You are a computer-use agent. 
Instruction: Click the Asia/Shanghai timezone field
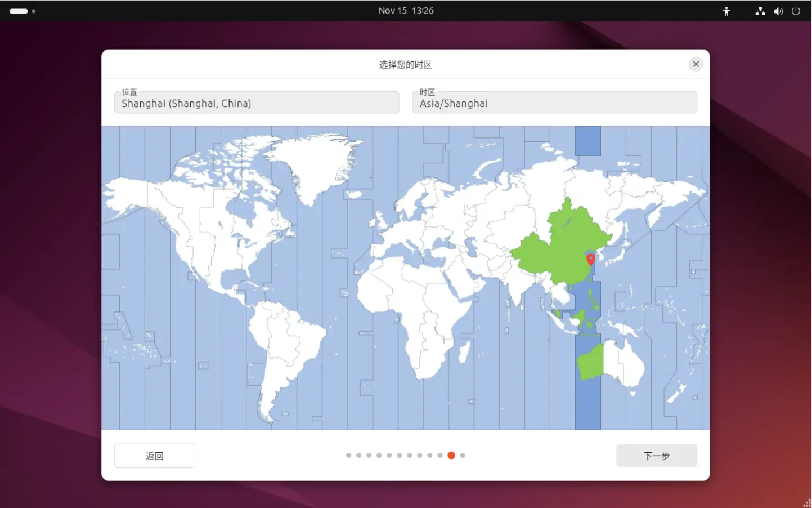[554, 103]
